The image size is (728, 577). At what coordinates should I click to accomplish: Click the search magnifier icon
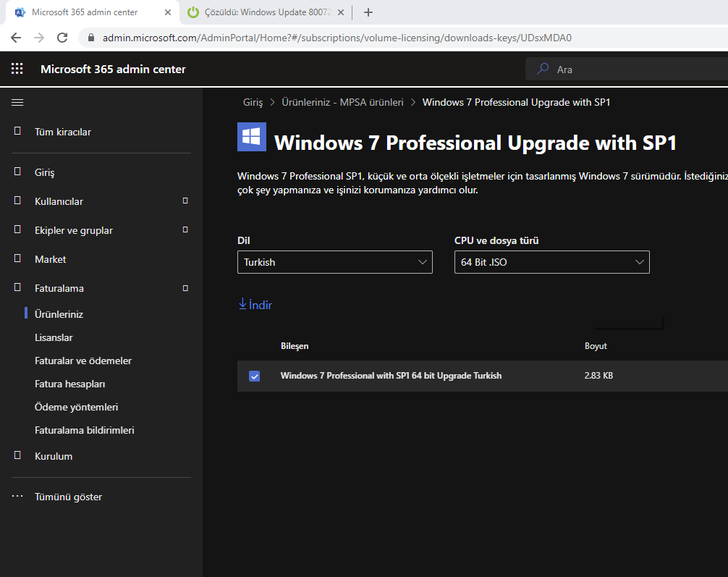point(542,69)
